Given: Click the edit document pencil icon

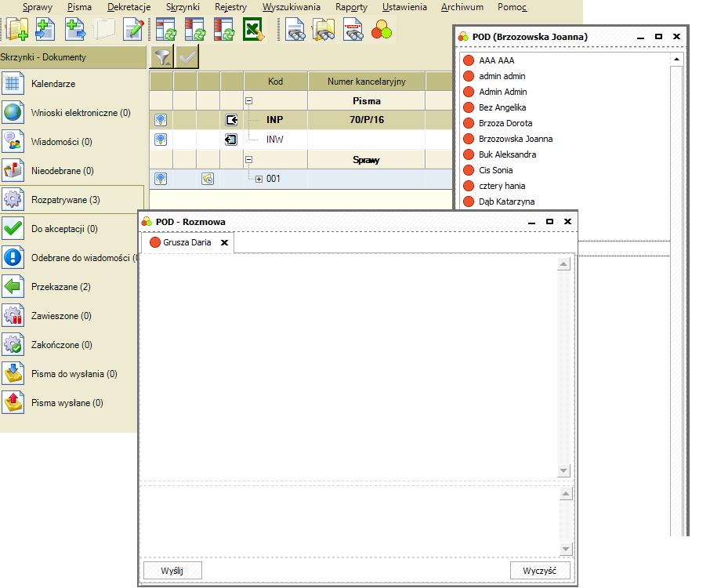Looking at the screenshot, I should pyautogui.click(x=133, y=30).
